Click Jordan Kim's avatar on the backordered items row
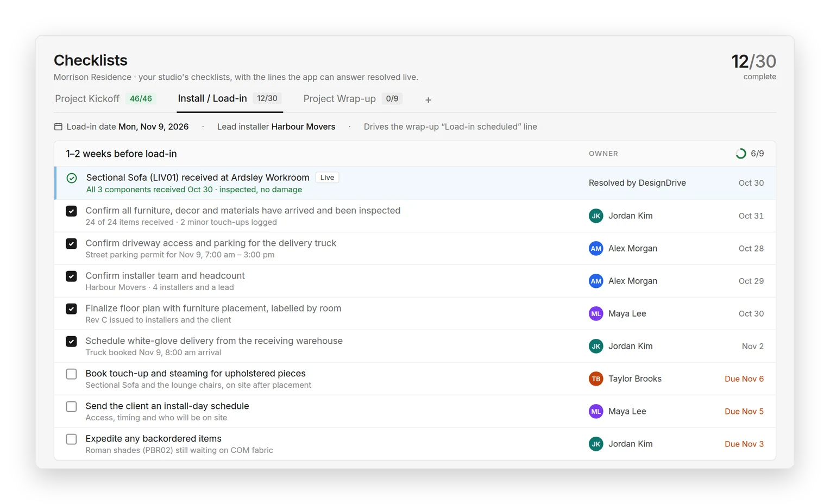 (x=596, y=444)
